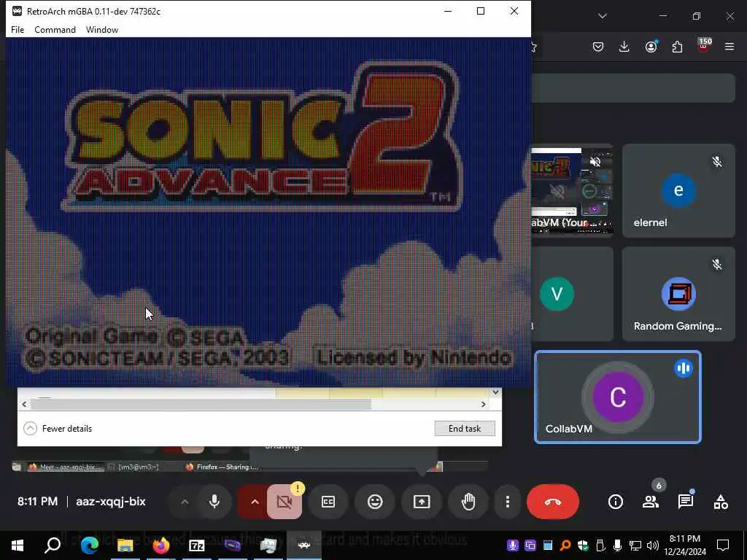Click the Firefox list all tabs chevron
The height and width of the screenshot is (560, 747).
click(x=603, y=16)
